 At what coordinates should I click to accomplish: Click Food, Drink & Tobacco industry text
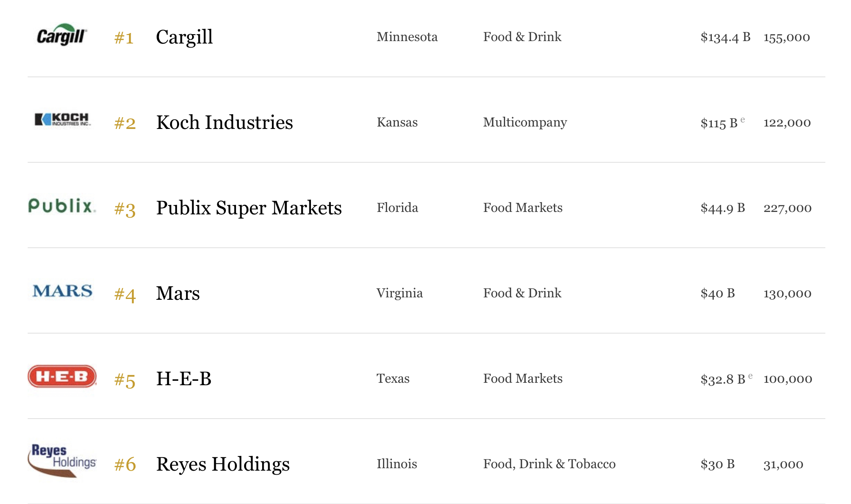[549, 464]
